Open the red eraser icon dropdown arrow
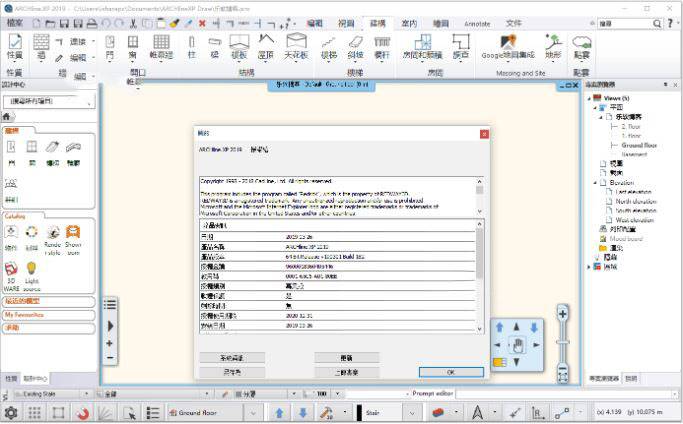This screenshot has width=683, height=424. click(456, 412)
